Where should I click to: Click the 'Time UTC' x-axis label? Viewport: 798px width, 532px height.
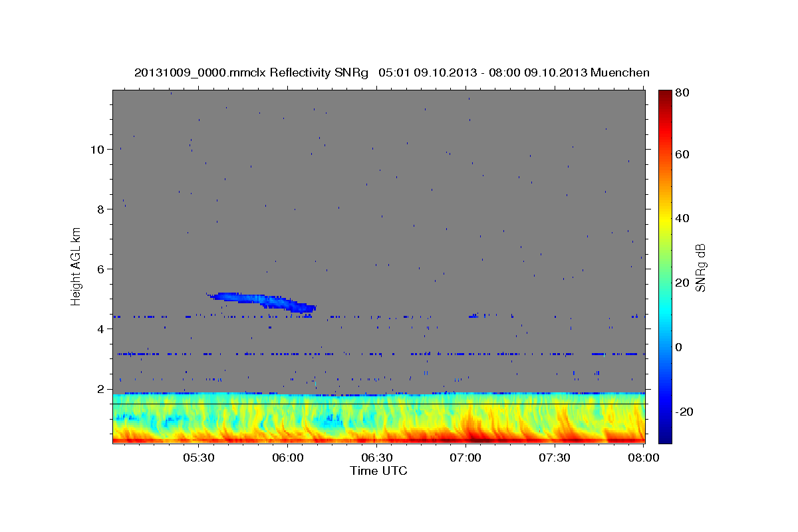click(378, 471)
